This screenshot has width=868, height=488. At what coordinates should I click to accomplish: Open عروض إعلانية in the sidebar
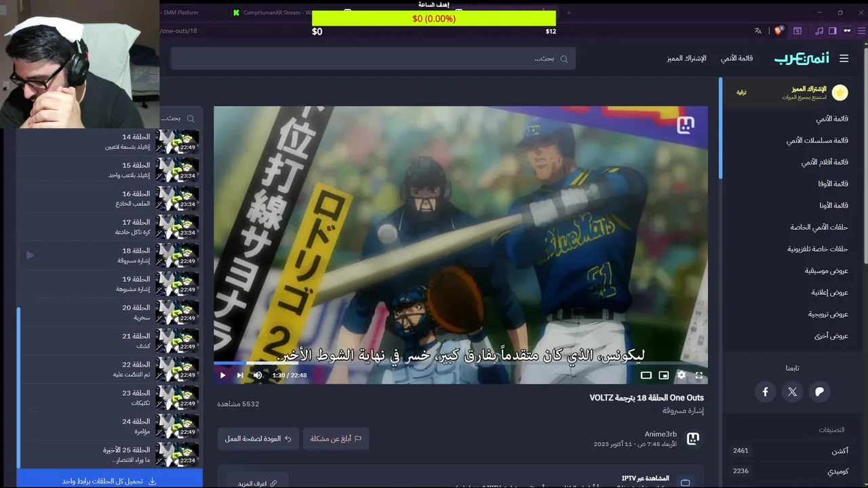click(x=830, y=292)
